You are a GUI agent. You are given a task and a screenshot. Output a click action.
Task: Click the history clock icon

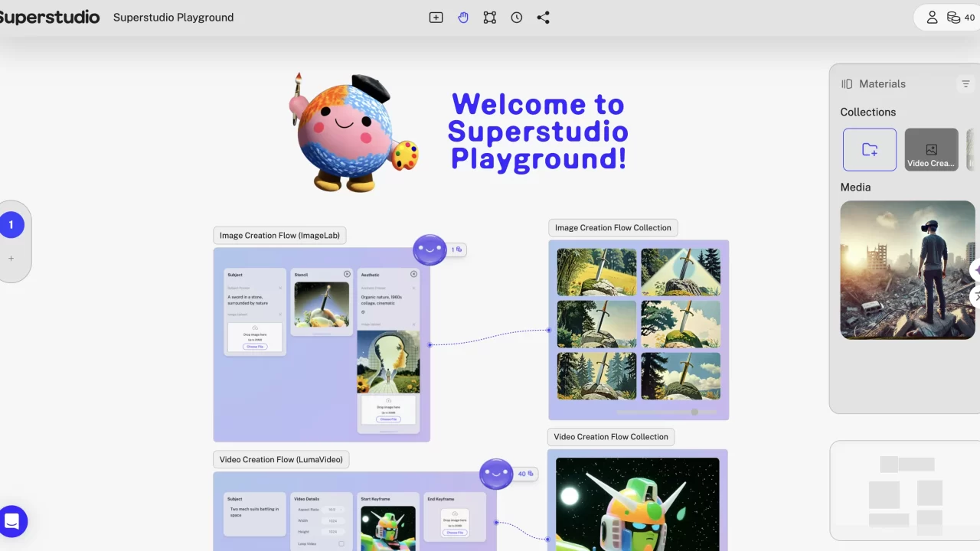(517, 18)
